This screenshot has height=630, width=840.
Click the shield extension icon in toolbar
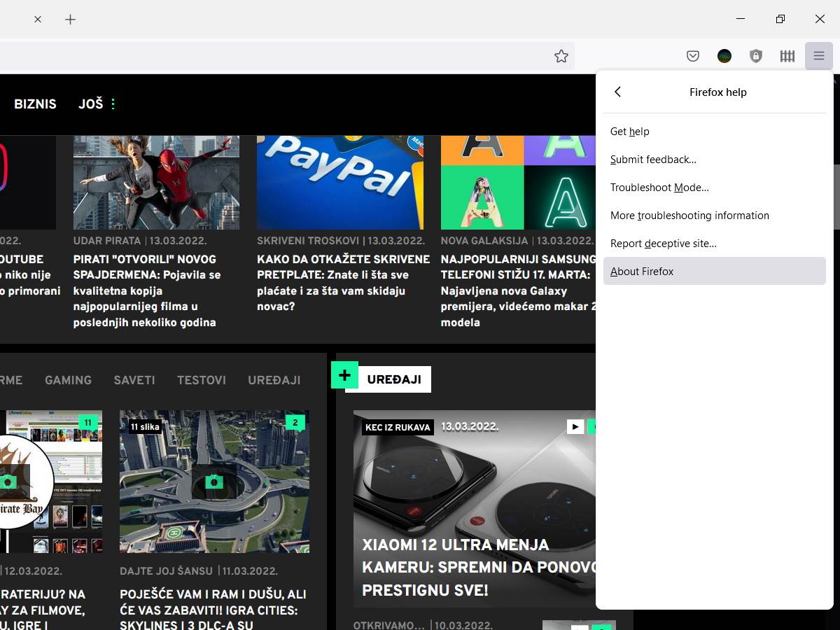[x=755, y=56]
